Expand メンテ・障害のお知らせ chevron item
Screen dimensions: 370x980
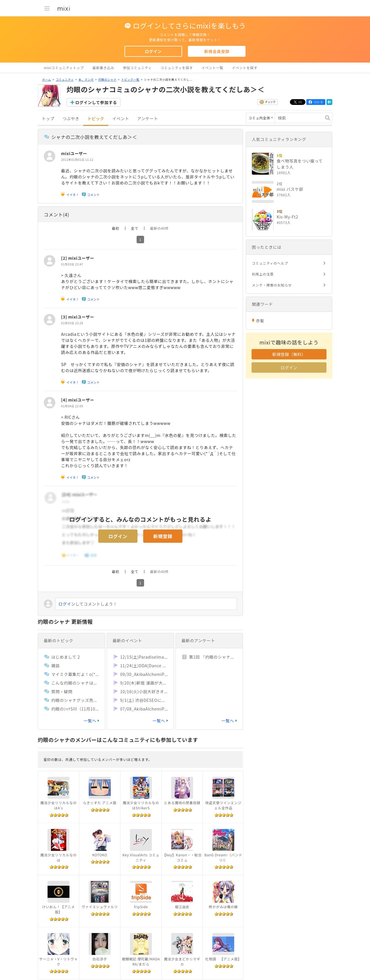289,285
